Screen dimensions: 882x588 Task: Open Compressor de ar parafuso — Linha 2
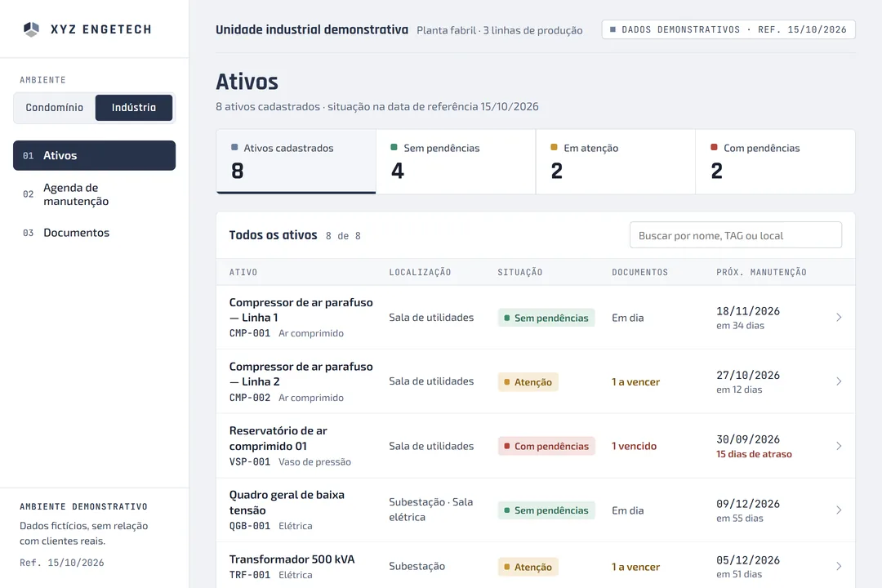(x=301, y=374)
